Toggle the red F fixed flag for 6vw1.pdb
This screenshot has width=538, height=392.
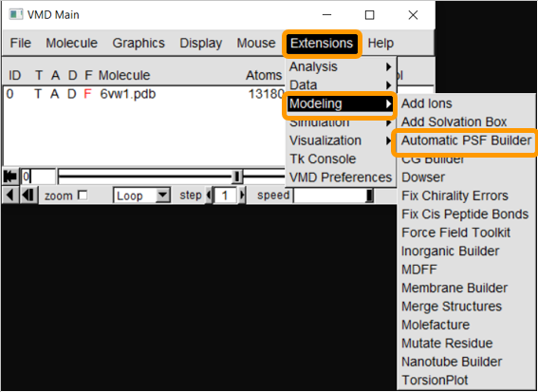pos(87,94)
